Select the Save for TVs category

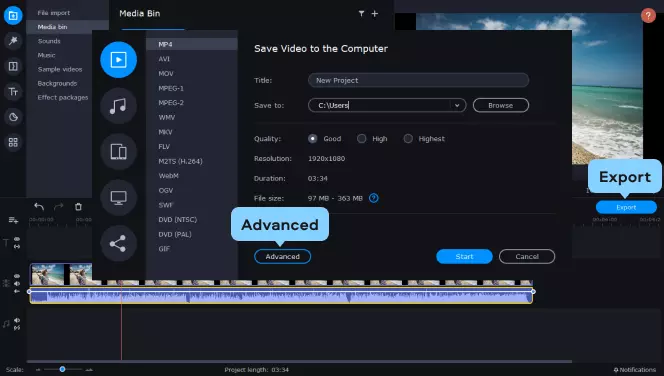coord(119,197)
